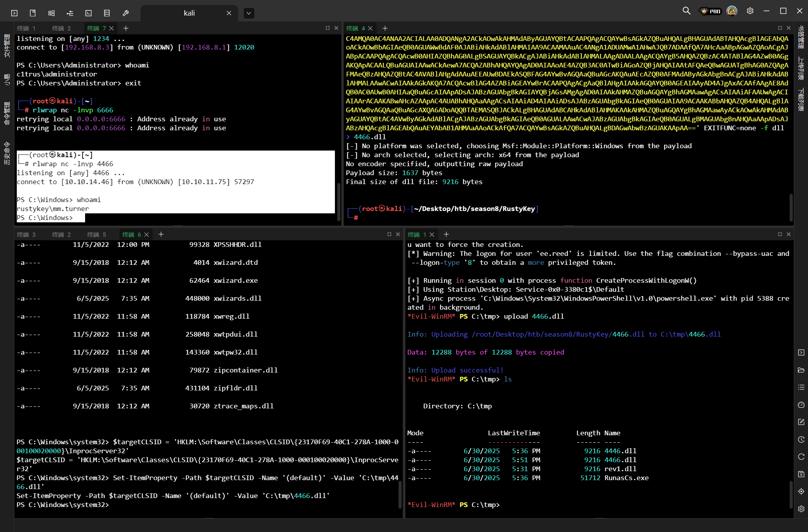
Task: Click the server list icon in top toolbar
Action: 107,13
